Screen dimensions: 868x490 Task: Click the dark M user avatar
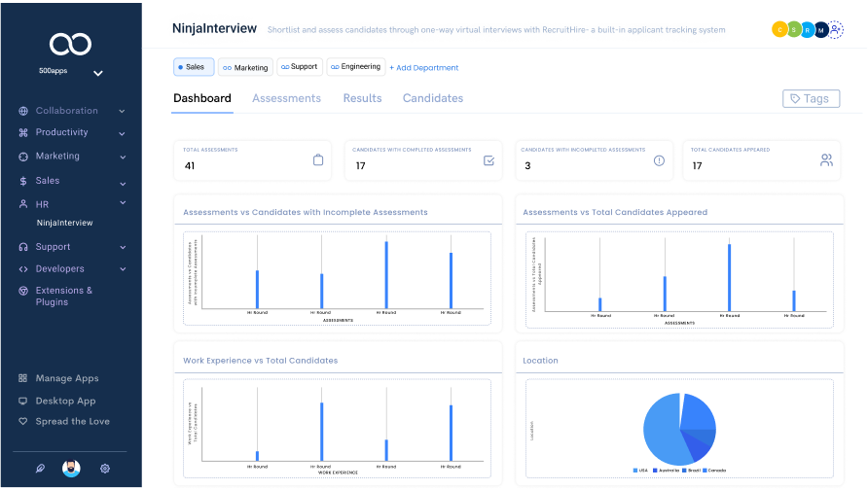point(821,30)
